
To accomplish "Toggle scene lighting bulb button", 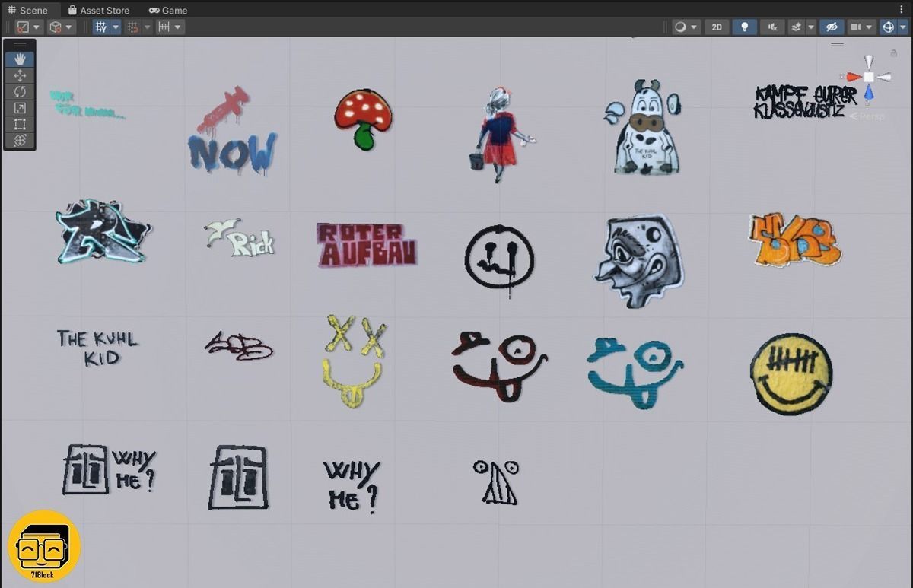I will (744, 27).
